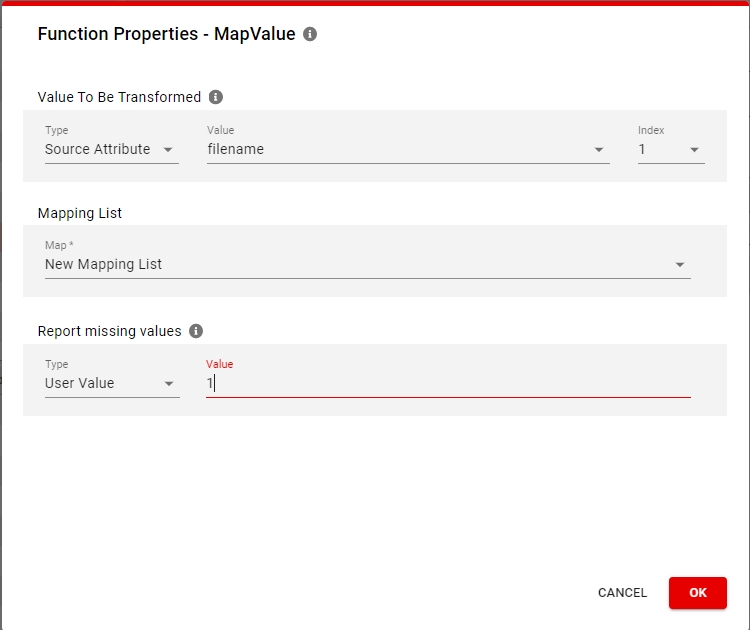Click the 'Mapping List' section heading
750x630 pixels.
coord(80,213)
